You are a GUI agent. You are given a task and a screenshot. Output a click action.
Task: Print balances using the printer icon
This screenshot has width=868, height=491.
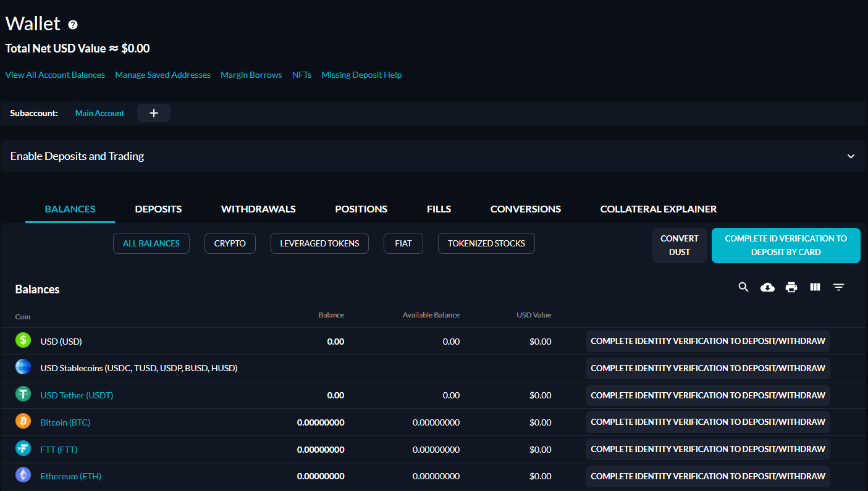click(791, 287)
